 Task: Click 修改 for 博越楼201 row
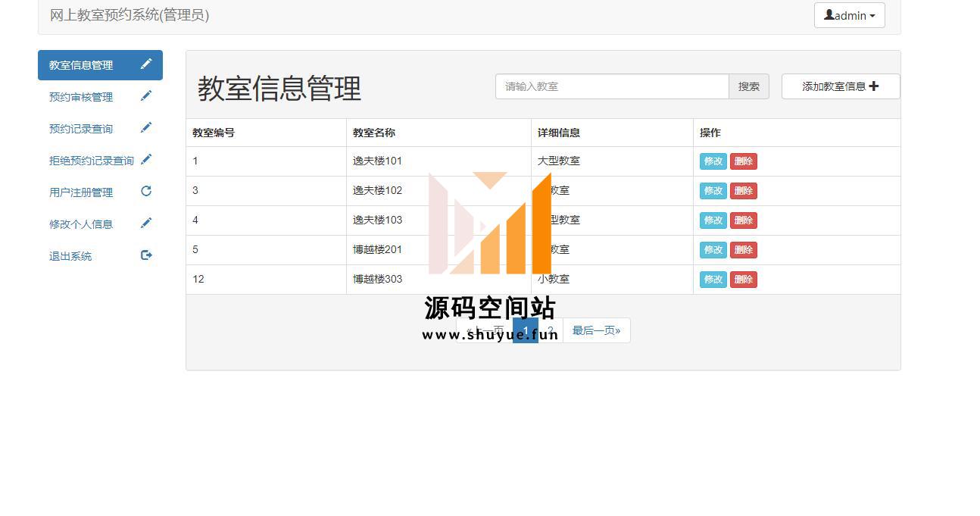(713, 250)
